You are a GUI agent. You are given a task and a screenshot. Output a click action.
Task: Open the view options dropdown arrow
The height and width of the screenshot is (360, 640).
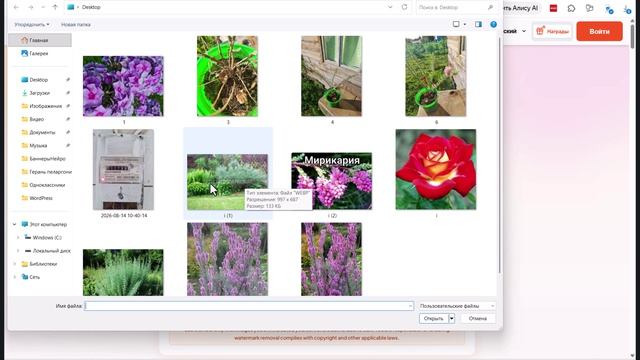(465, 24)
